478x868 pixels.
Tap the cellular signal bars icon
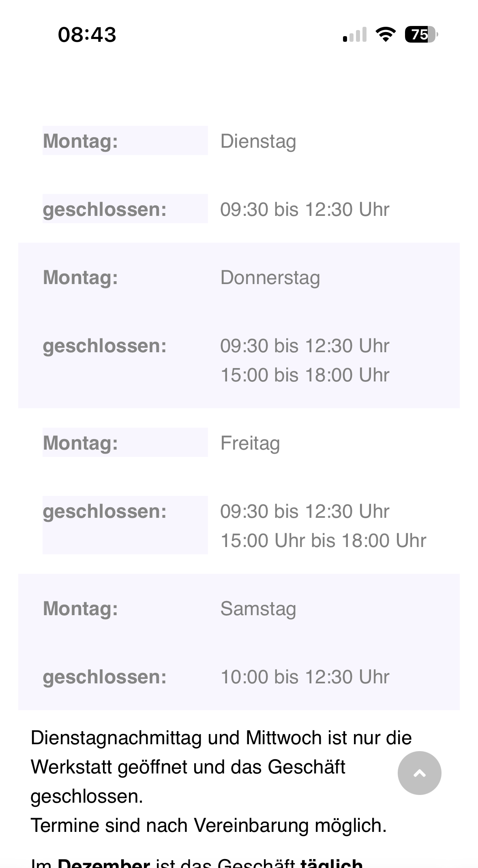pyautogui.click(x=355, y=34)
